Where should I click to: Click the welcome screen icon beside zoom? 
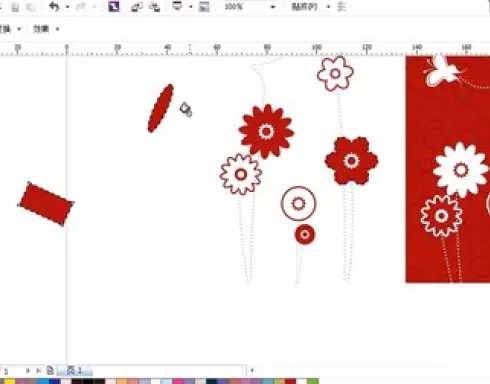[x=204, y=7]
